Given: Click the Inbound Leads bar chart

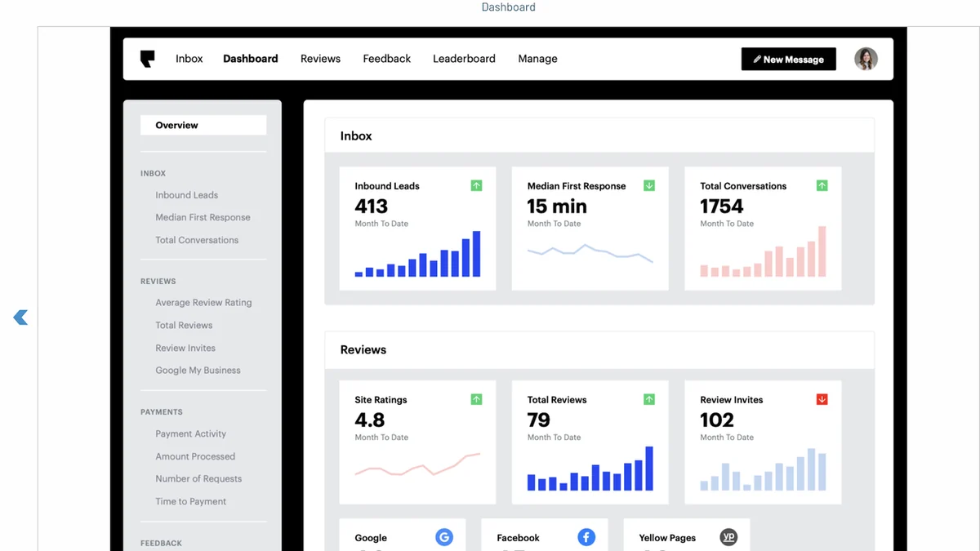Looking at the screenshot, I should (x=417, y=255).
